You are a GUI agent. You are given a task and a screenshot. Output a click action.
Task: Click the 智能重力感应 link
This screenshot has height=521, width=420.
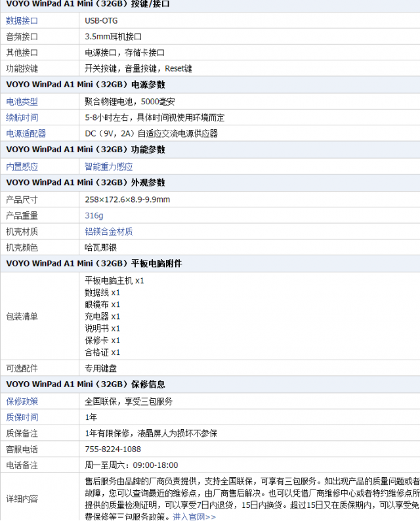click(109, 167)
